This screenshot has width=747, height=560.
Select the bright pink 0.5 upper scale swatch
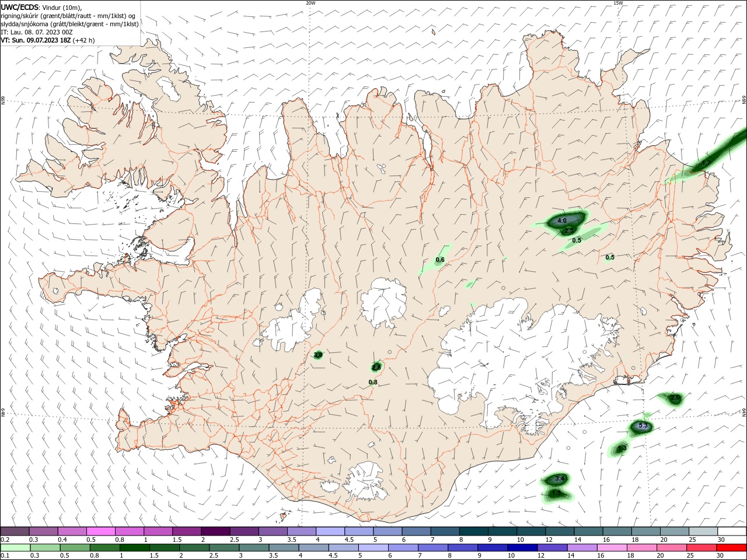pos(101,531)
